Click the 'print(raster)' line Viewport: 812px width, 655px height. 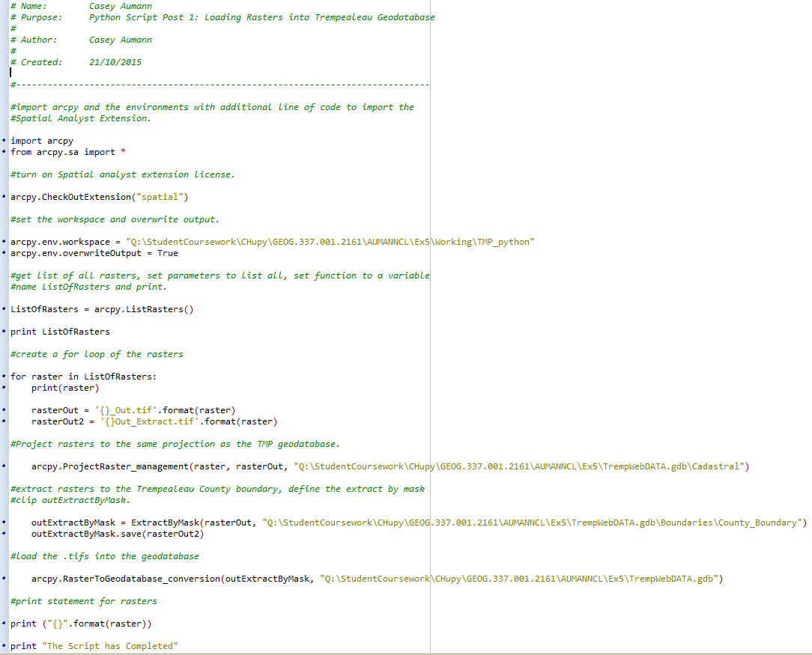click(x=65, y=388)
